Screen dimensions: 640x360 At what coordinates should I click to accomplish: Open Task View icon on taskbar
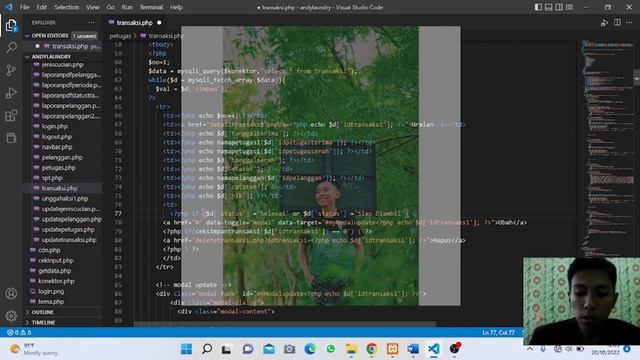pyautogui.click(x=227, y=349)
